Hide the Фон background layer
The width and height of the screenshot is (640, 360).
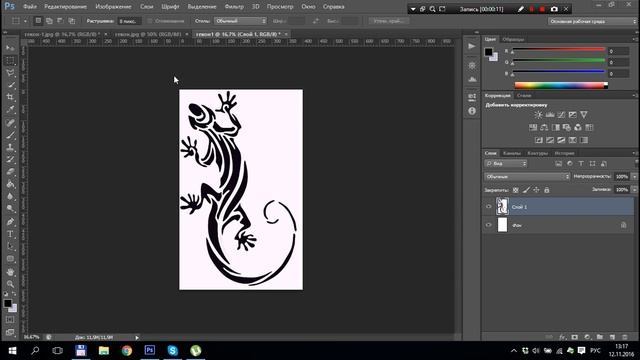[x=489, y=225]
